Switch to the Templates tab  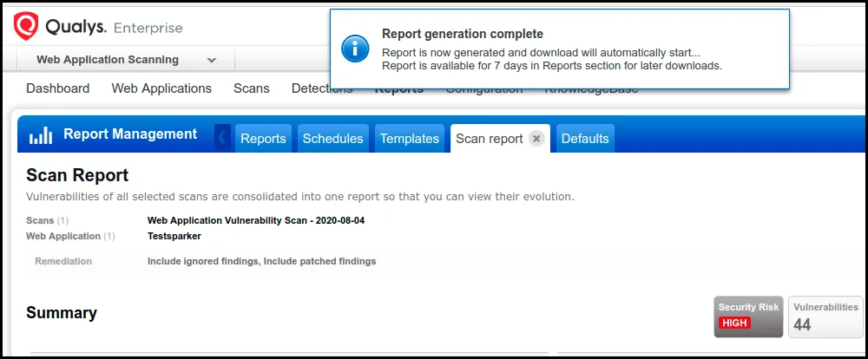(x=410, y=138)
